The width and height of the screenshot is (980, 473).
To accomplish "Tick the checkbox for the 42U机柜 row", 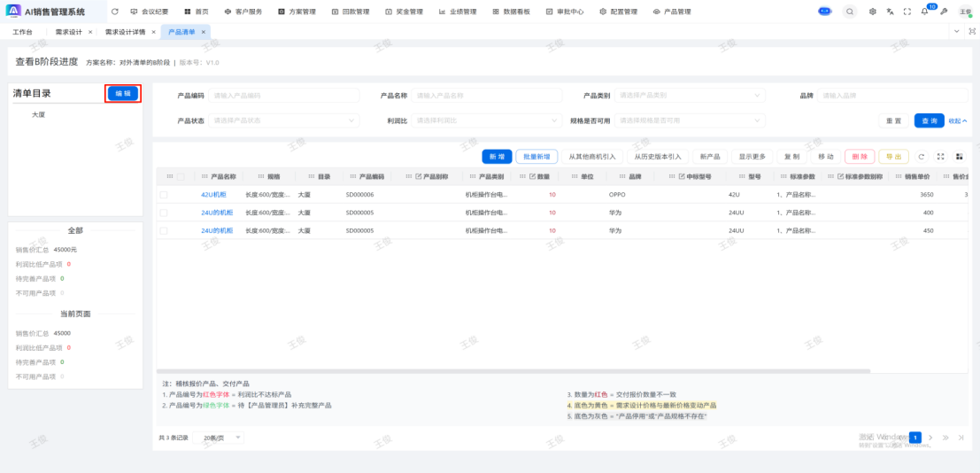I will tap(164, 194).
